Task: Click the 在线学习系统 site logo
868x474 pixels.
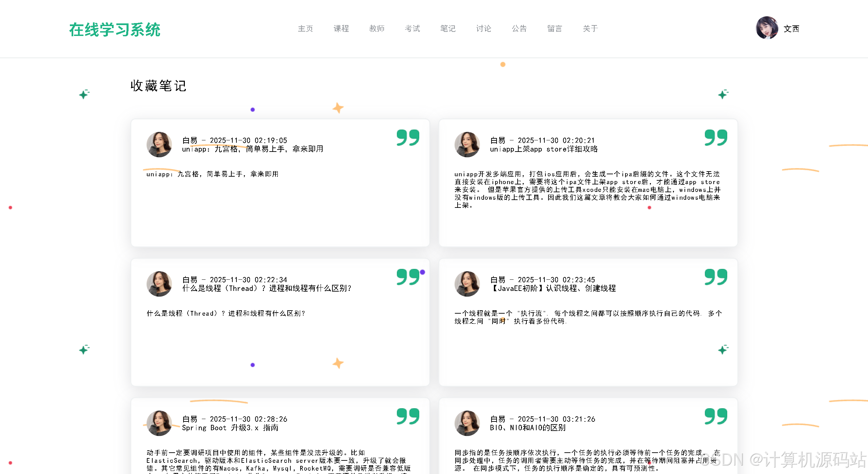Action: click(115, 30)
